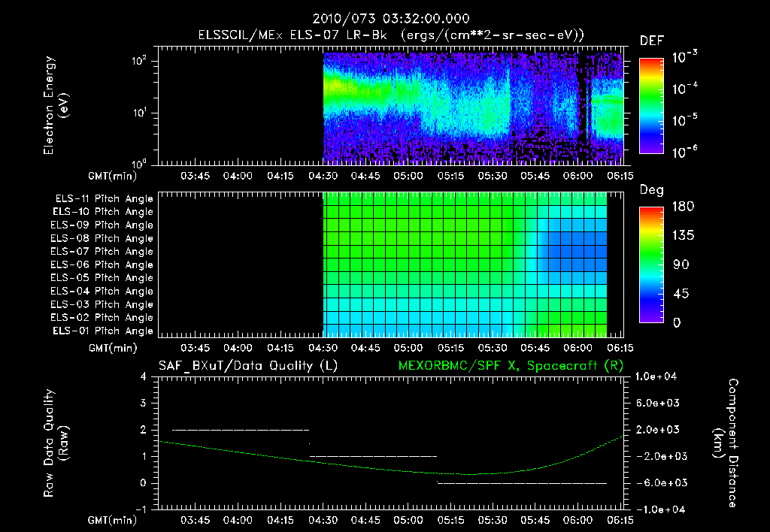Select the ELSSCIL/MEx ELS-07 LR-Bk plot title
The width and height of the screenshot is (770, 532).
[391, 35]
